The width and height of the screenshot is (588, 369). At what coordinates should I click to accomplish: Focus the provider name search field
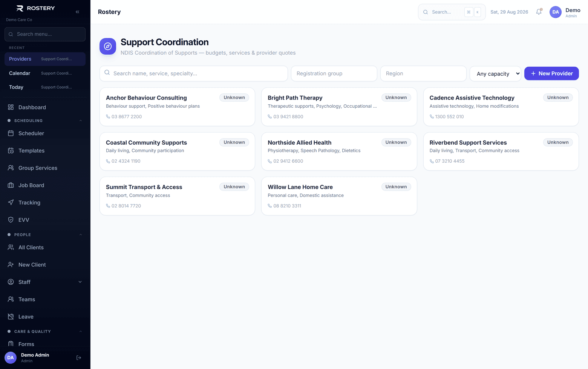[x=194, y=73]
